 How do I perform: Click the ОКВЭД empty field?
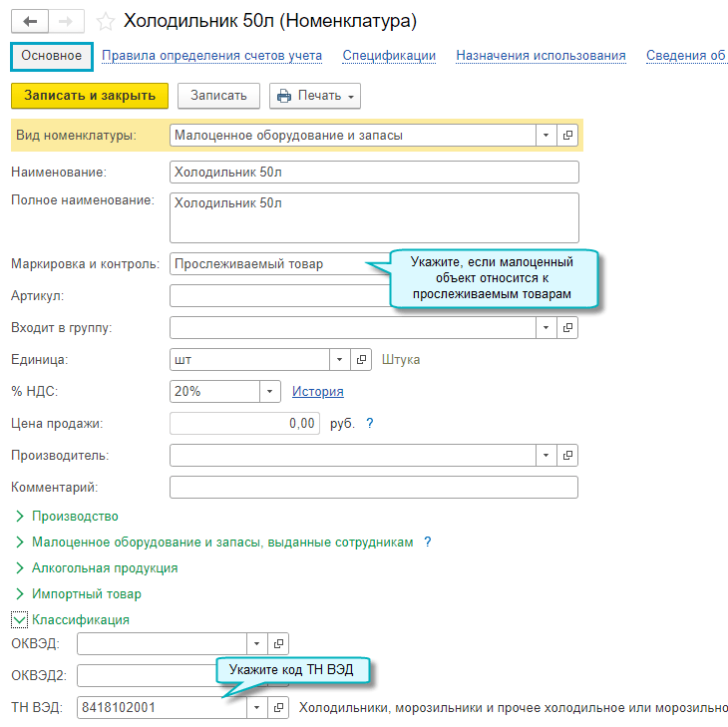(162, 643)
